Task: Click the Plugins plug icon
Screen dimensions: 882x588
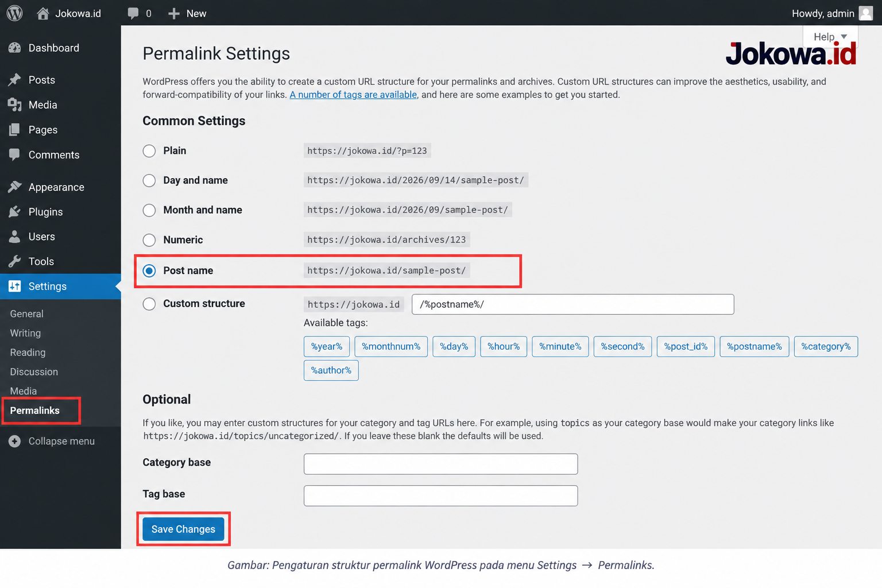Action: [15, 212]
